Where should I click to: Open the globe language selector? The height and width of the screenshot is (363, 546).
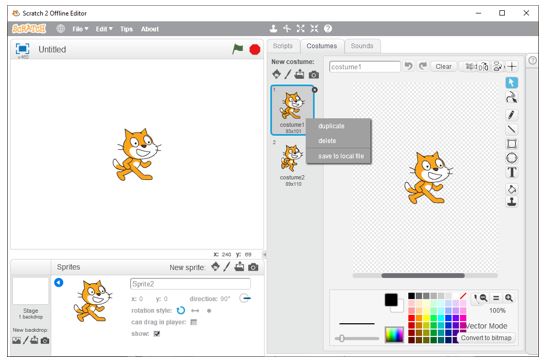point(61,29)
